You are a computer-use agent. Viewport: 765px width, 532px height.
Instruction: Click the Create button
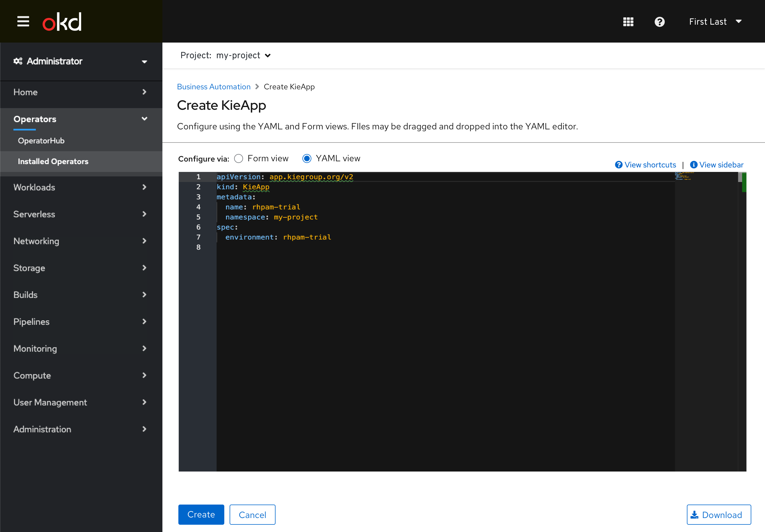[x=202, y=515]
